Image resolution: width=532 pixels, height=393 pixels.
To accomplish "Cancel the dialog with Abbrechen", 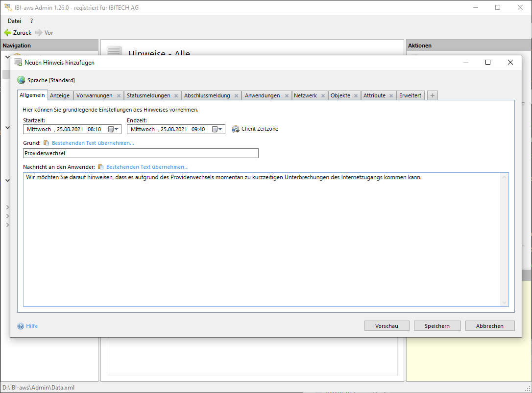I will tap(489, 326).
